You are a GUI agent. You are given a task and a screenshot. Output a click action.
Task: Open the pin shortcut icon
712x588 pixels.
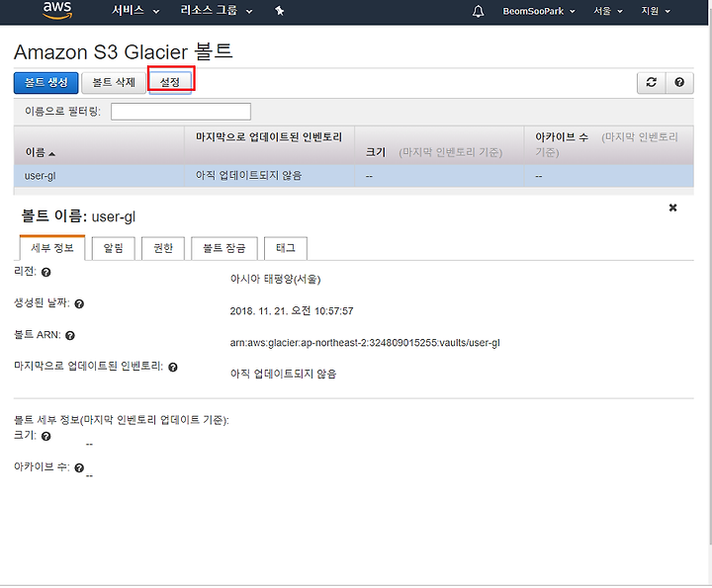(280, 11)
